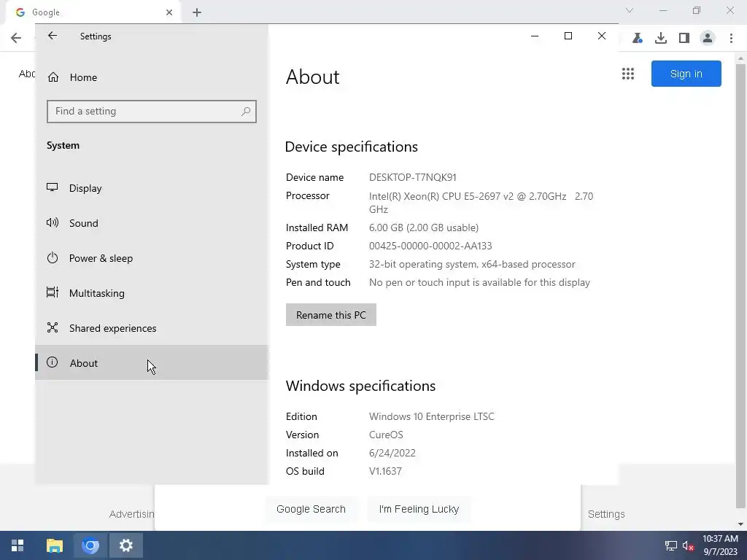Click Product ID value 00425-00000-00002-AA133
The image size is (747, 560).
coord(430,246)
